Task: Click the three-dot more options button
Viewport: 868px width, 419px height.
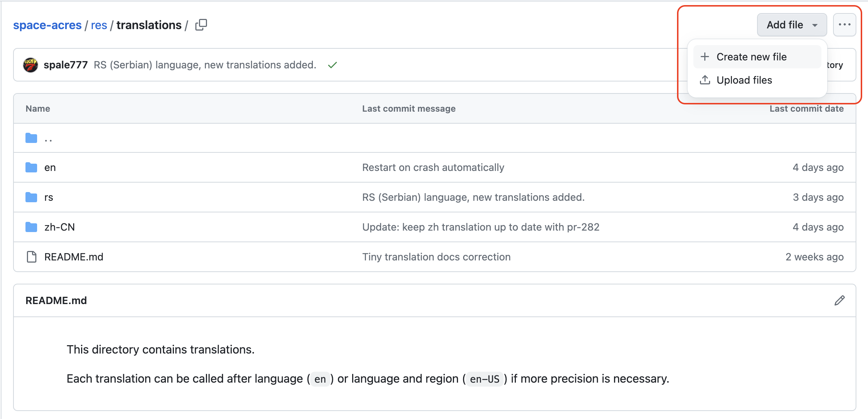Action: tap(844, 25)
